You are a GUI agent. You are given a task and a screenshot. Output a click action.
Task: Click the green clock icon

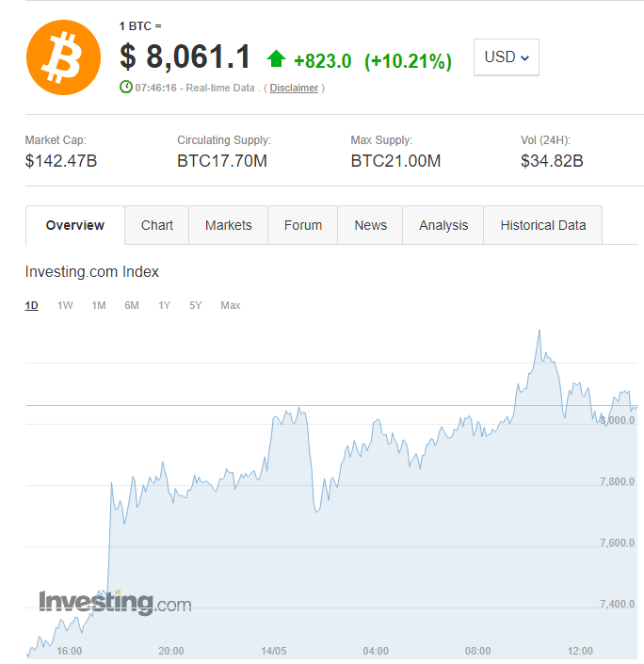click(x=126, y=88)
